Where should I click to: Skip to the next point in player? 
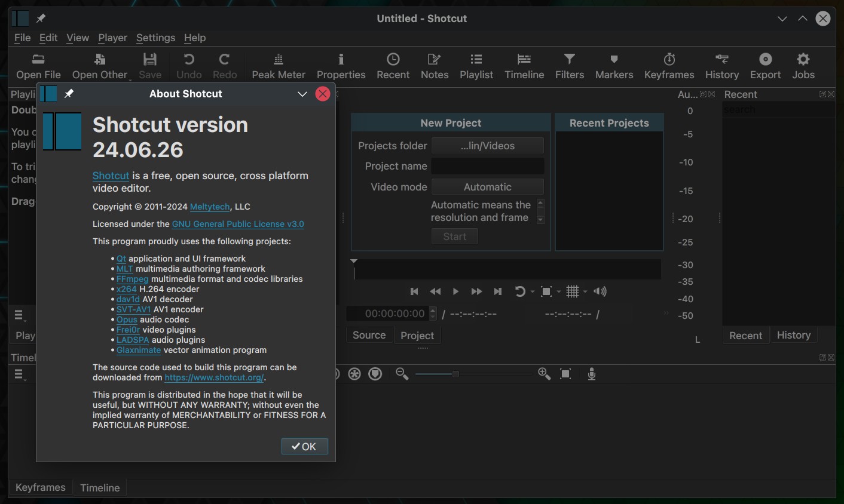(x=497, y=291)
